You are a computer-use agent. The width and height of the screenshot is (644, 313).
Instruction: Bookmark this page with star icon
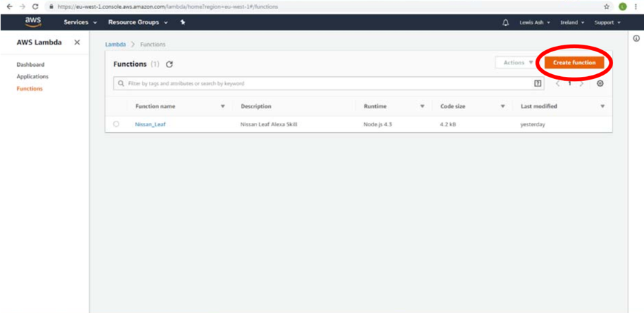607,7
